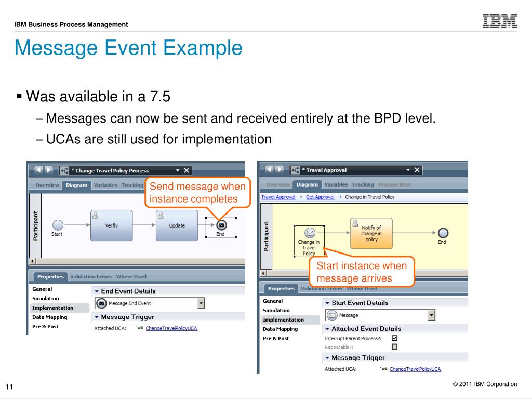
Task: Open Diagram tab in Change Travel Policy Process
Action: coord(76,185)
